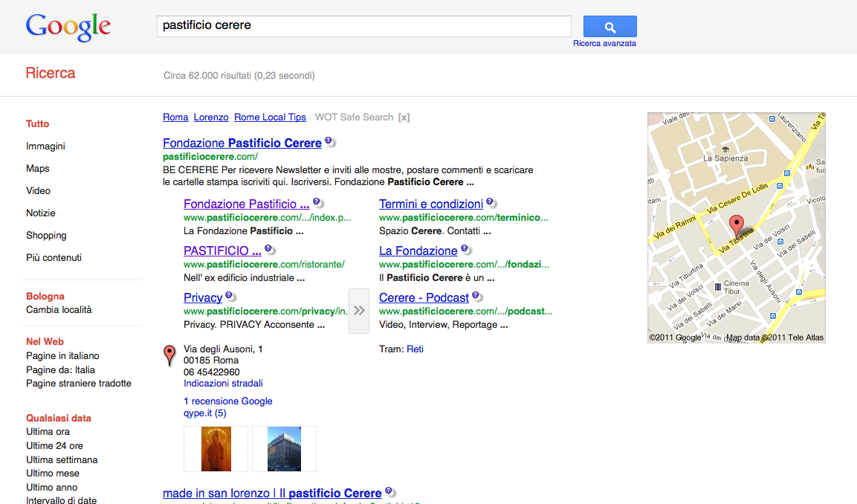857x504 pixels.
Task: Select the Tutto search category
Action: click(38, 123)
